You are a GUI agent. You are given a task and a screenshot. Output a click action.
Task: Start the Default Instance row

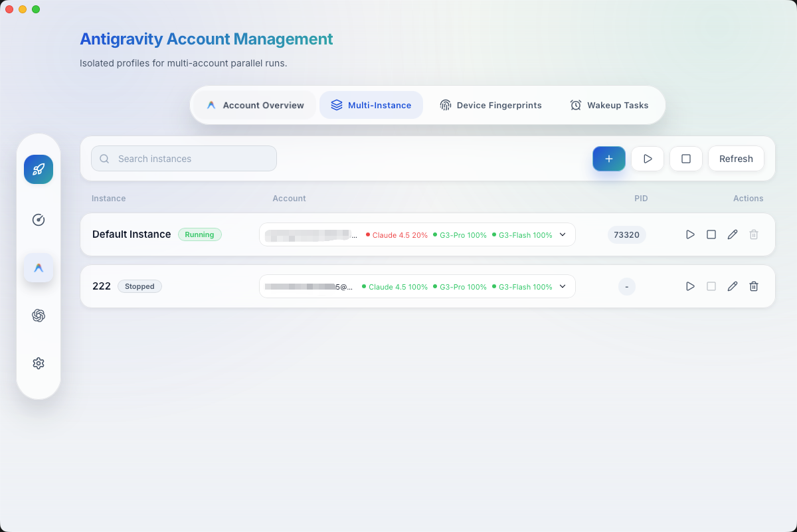tap(690, 234)
